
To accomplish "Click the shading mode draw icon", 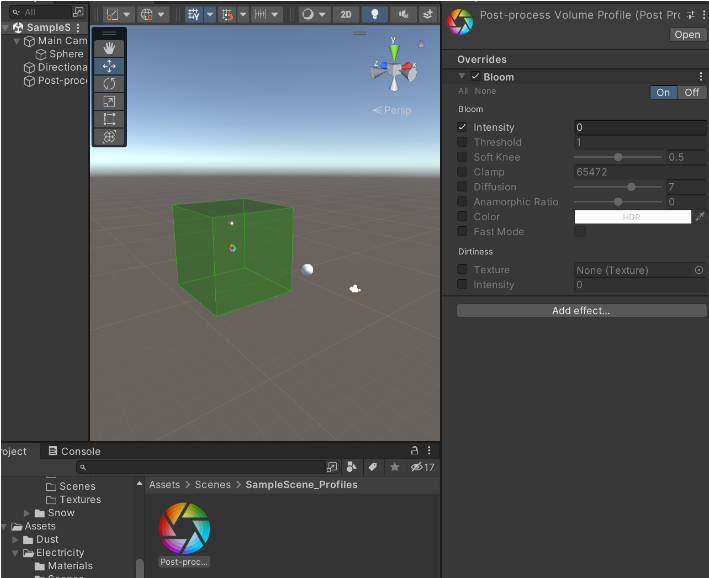I will tap(112, 14).
